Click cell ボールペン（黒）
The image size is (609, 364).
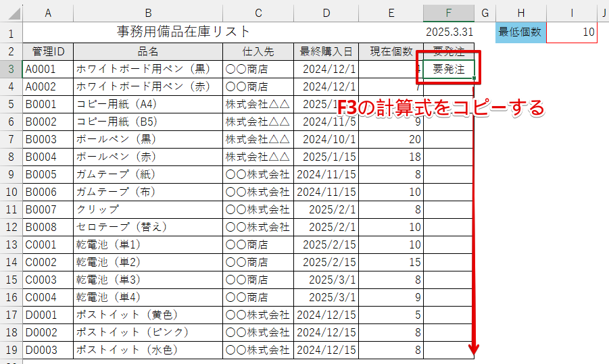148,139
